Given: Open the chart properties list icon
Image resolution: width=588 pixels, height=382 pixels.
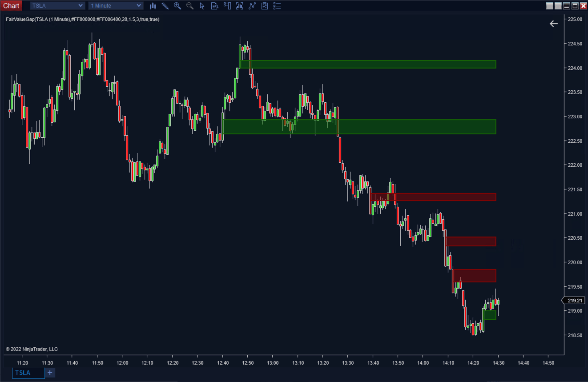Looking at the screenshot, I should click(277, 6).
